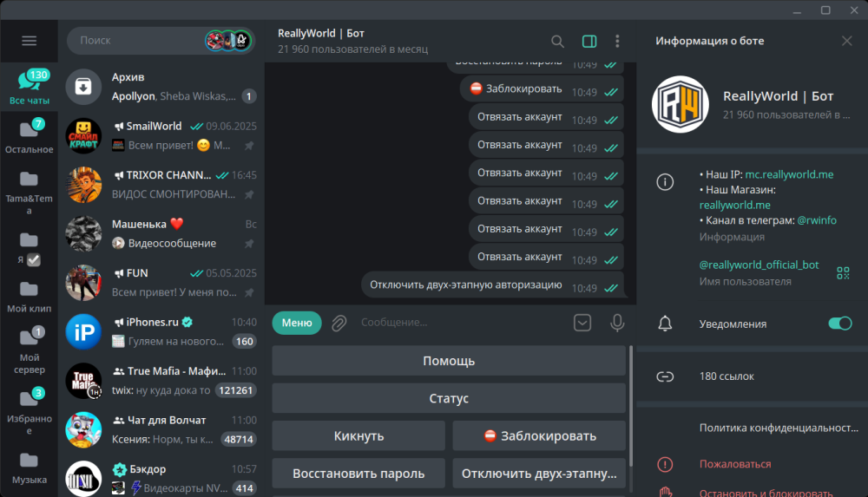Copy the @reallyworld_official_bot username
Viewport: 868px width, 497px height.
coord(759,265)
